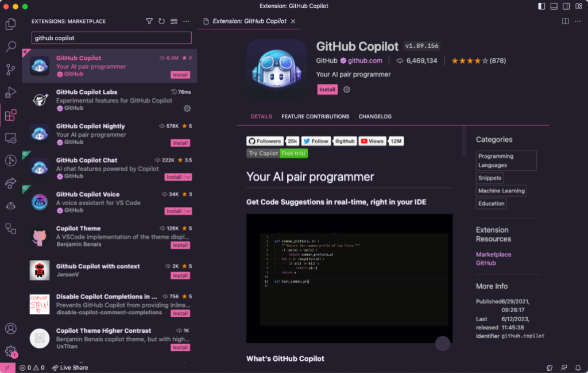
Task: Open the remote window indicator in status bar
Action: [x=7, y=368]
